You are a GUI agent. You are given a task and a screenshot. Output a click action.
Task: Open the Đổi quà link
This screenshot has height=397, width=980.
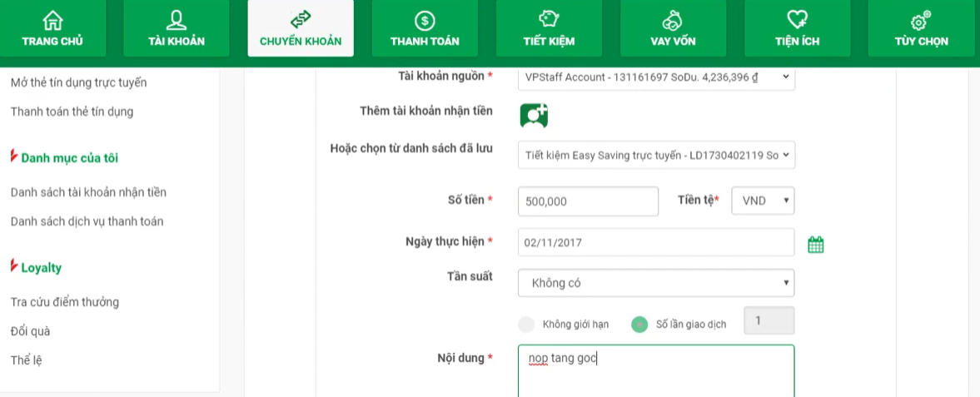click(31, 331)
